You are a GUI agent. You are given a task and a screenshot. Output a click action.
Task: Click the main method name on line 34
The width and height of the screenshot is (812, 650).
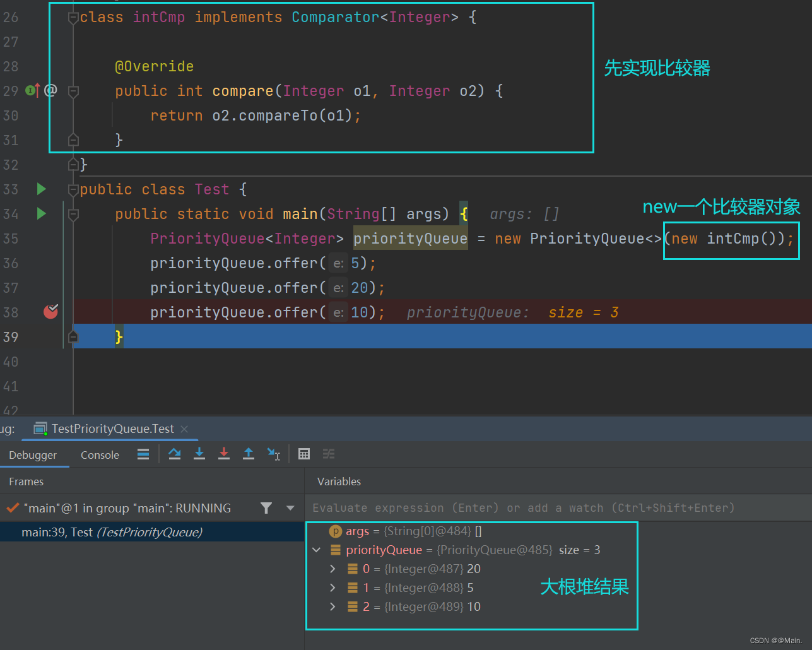coord(300,214)
